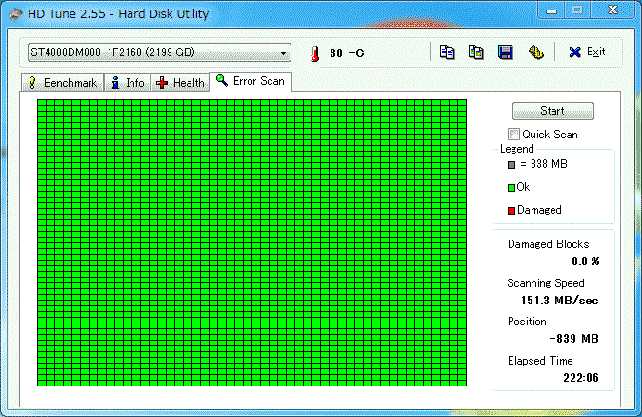This screenshot has height=417, width=642.
Task: Maximize the HD Tune window
Action: [578, 10]
